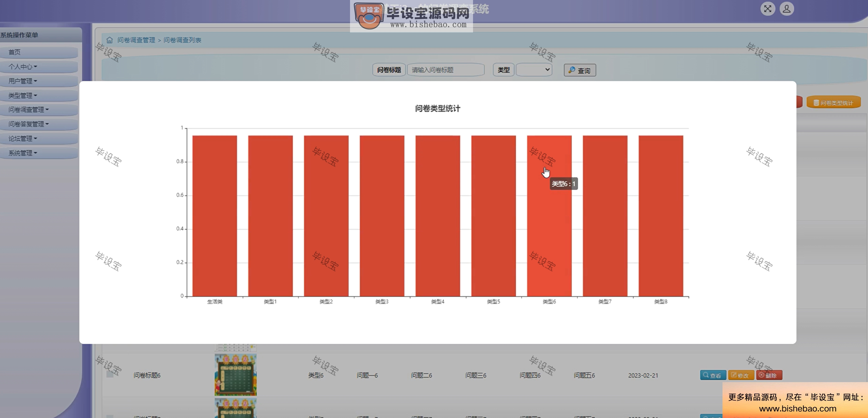Image resolution: width=868 pixels, height=418 pixels.
Task: Expand the 问卷答复管理 sidebar menu
Action: [x=39, y=124]
